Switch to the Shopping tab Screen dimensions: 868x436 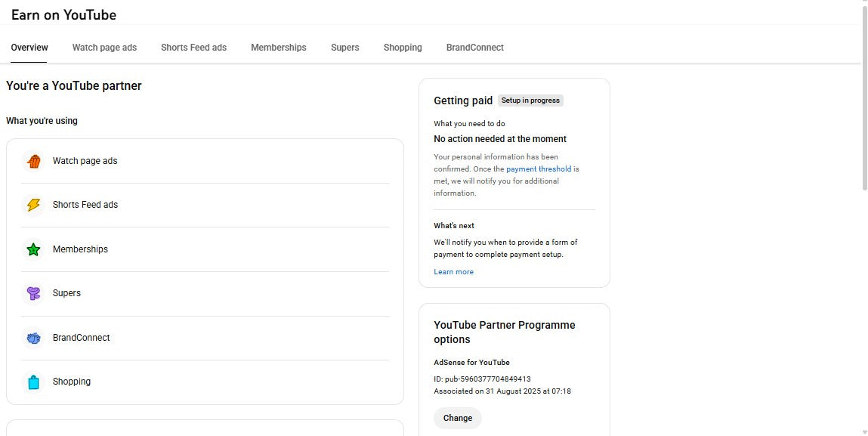[402, 47]
